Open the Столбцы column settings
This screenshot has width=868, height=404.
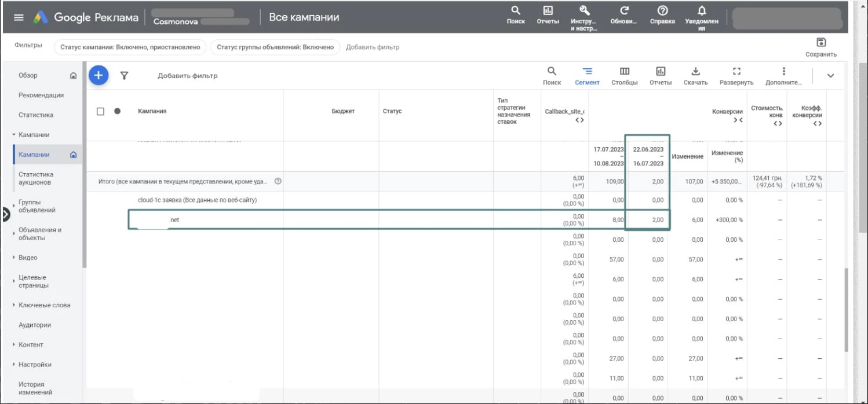pyautogui.click(x=625, y=76)
